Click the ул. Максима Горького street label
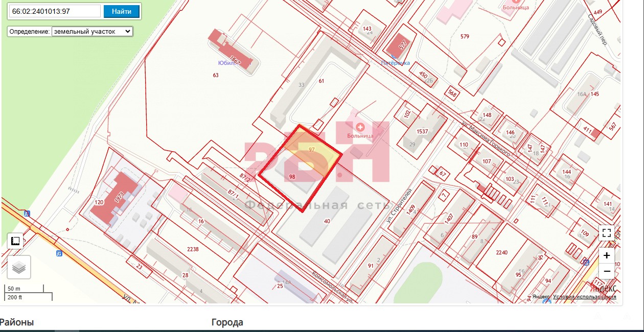Image resolution: width=644 pixels, height=332 pixels. pyautogui.click(x=486, y=138)
